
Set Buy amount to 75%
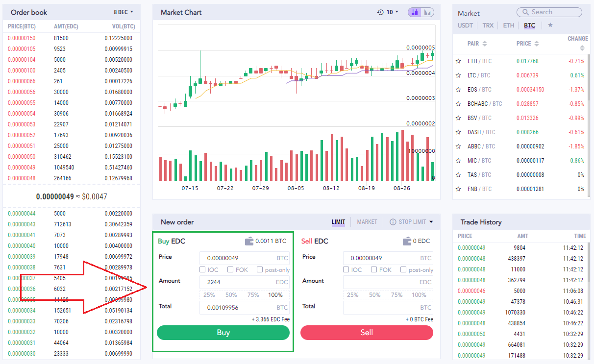[253, 295]
